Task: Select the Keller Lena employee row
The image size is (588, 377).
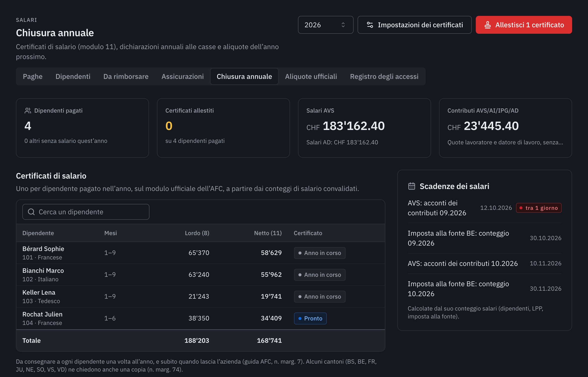Action: [x=201, y=296]
